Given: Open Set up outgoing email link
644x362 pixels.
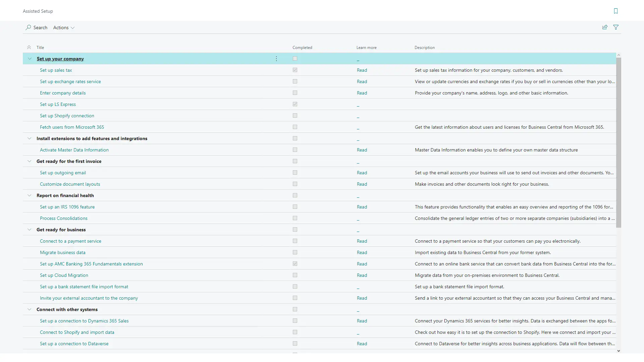Looking at the screenshot, I should [x=63, y=173].
